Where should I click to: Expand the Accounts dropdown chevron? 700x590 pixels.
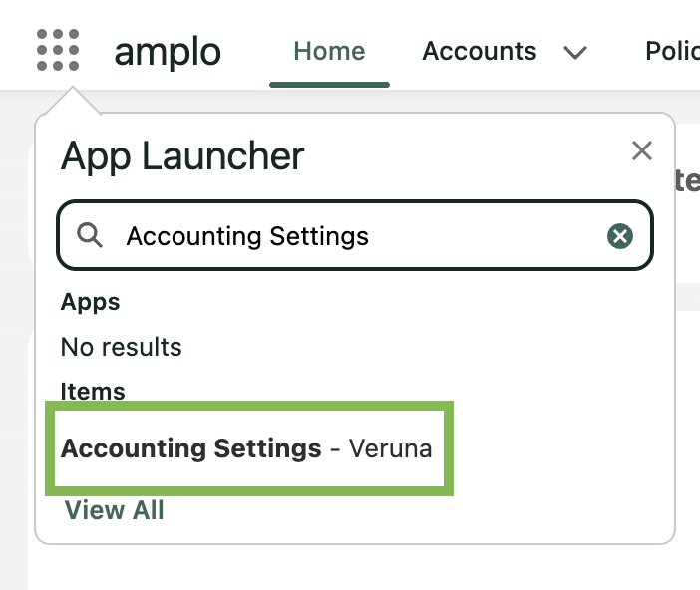[575, 53]
